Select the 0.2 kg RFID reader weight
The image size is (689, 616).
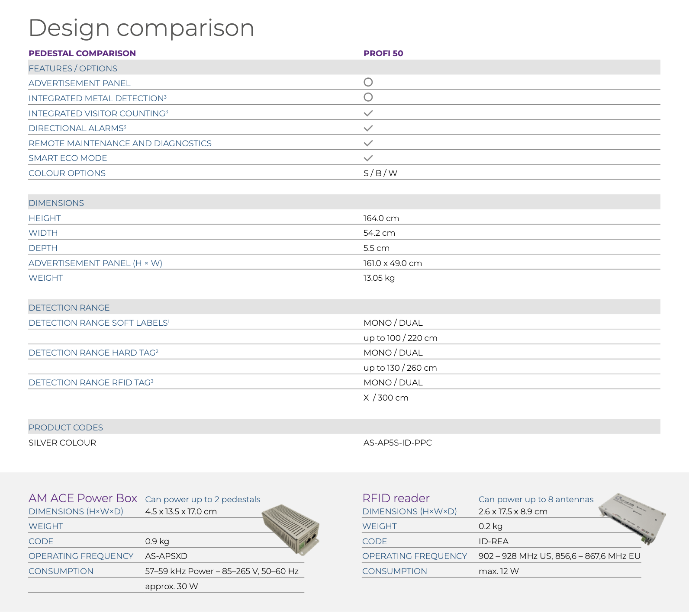(490, 526)
